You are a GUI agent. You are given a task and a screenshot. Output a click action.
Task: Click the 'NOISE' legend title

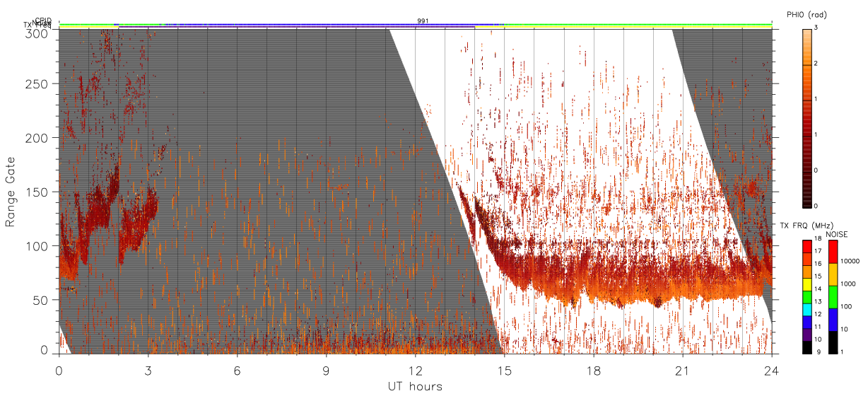point(837,234)
